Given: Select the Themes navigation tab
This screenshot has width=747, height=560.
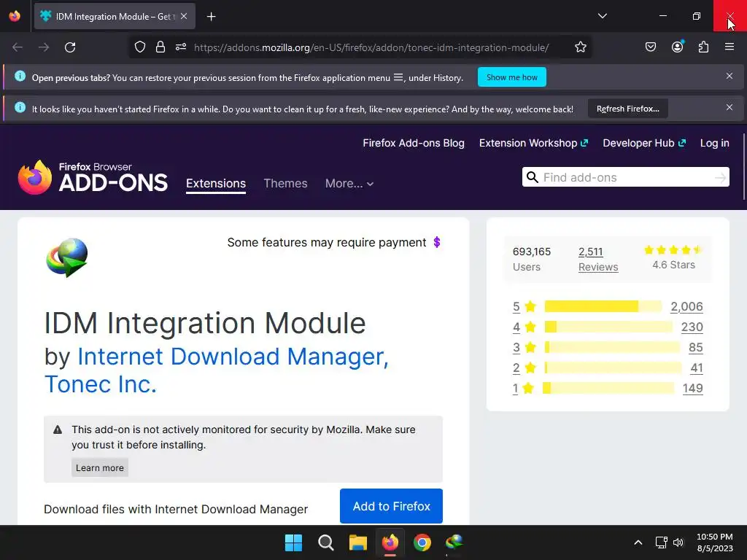Looking at the screenshot, I should pyautogui.click(x=285, y=184).
